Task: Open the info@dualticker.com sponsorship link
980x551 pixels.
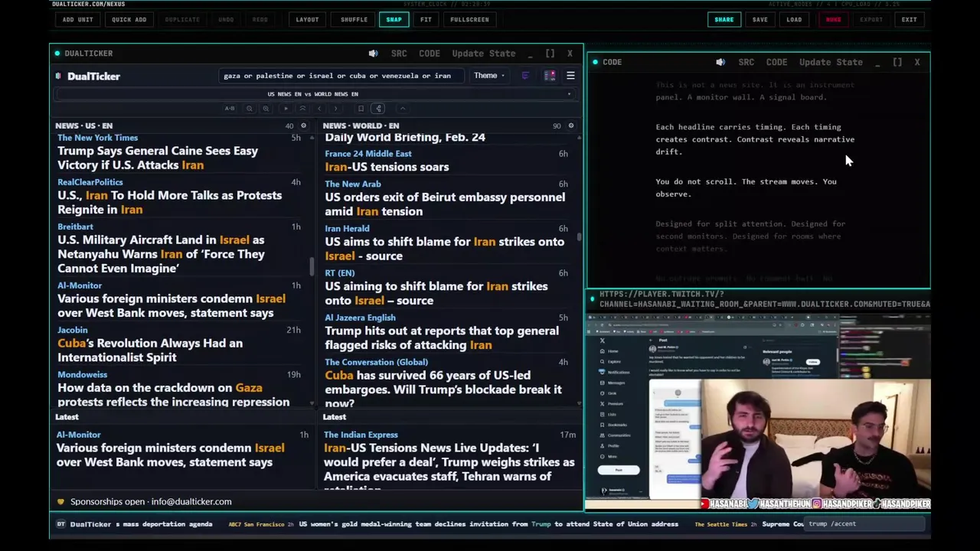Action: 191,502
